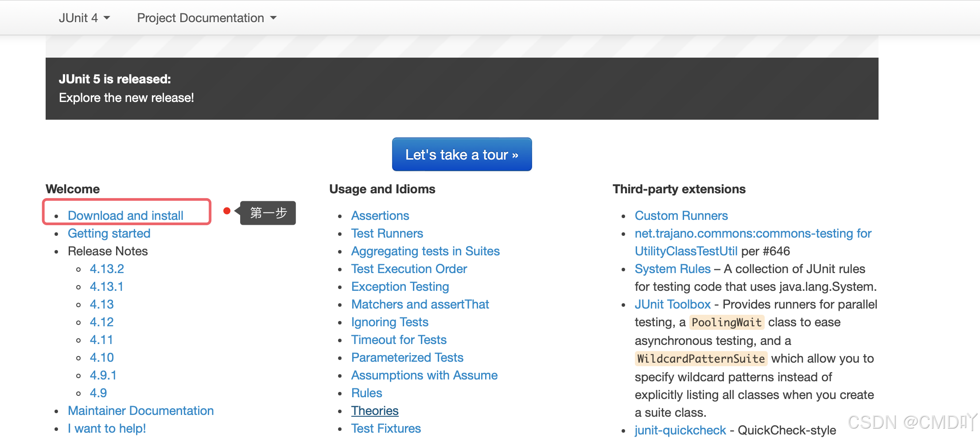Click the WildcardPatternSuite code label

(x=701, y=359)
